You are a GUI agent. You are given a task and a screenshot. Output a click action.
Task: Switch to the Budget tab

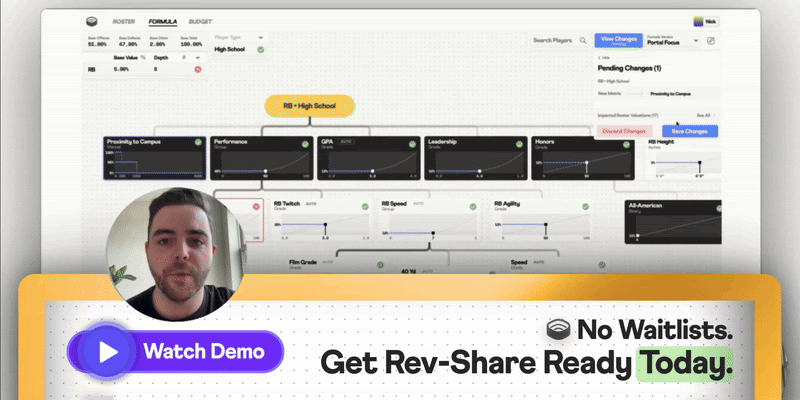pyautogui.click(x=202, y=20)
